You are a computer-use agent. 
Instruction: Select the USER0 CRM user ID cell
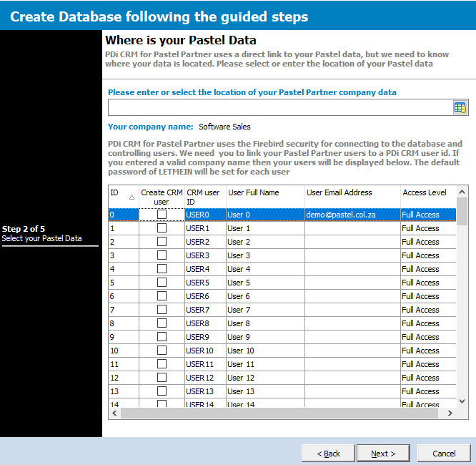click(205, 215)
